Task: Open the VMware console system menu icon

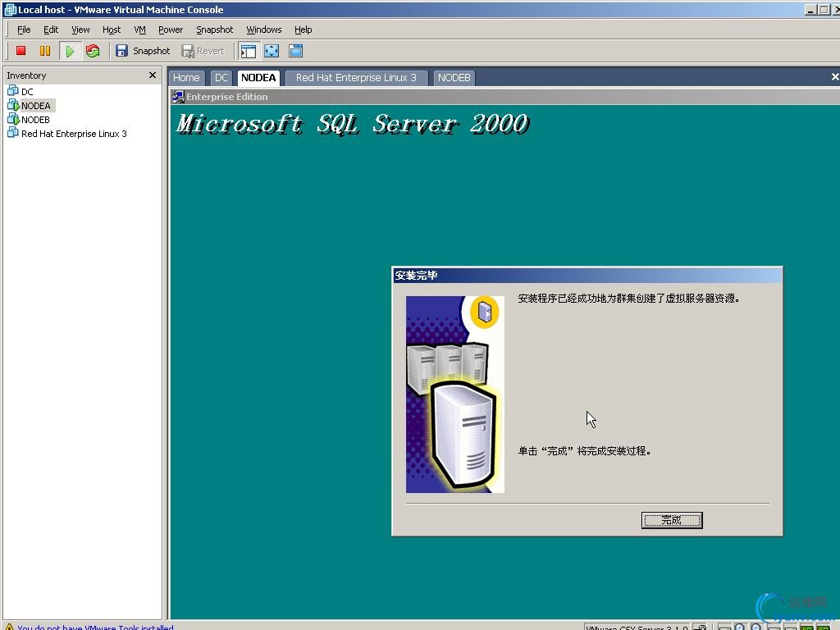Action: click(x=10, y=10)
